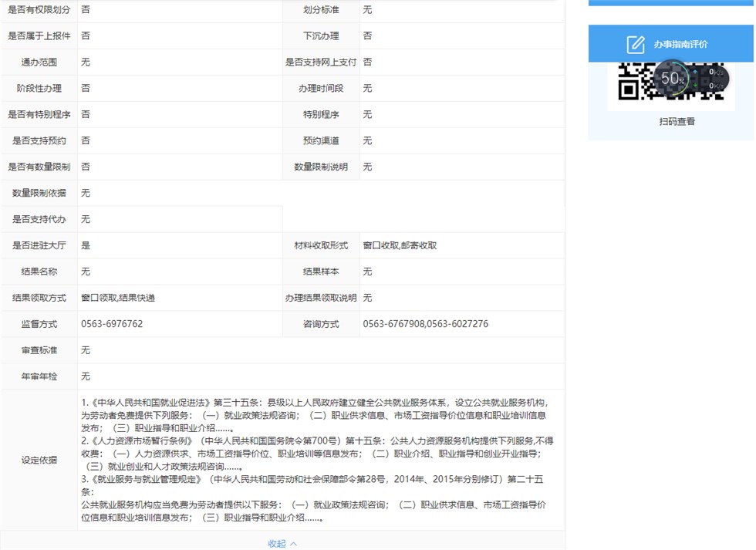Collapse table using the chevron next to 收起
Viewport: 756px width, 550px height.
tap(294, 543)
